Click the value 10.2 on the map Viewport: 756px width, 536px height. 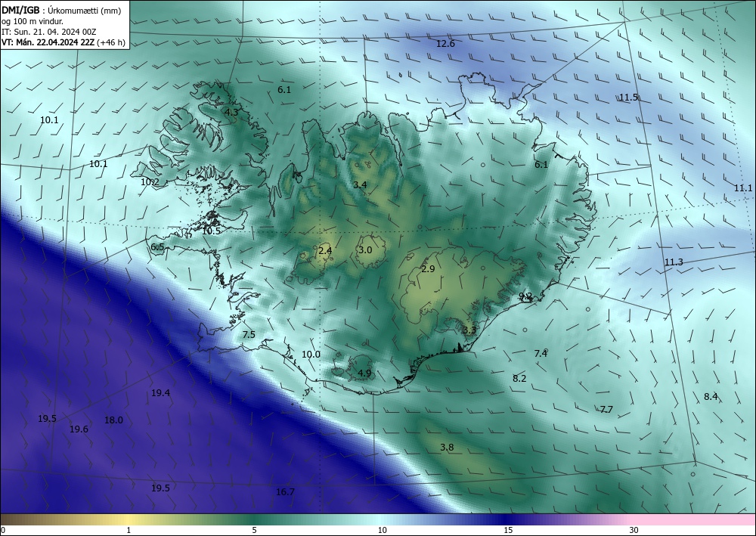(150, 182)
